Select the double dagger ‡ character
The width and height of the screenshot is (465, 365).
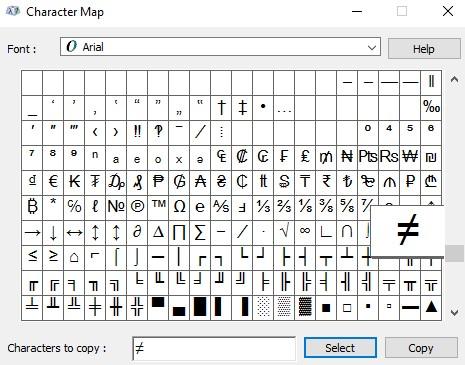tap(242, 108)
